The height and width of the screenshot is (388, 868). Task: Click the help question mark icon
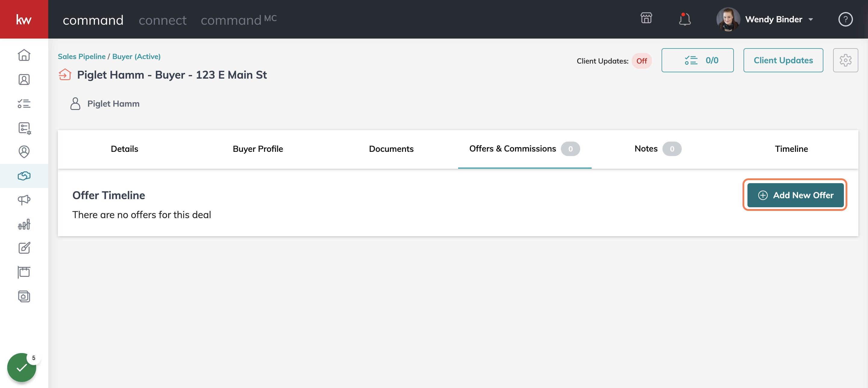click(845, 19)
